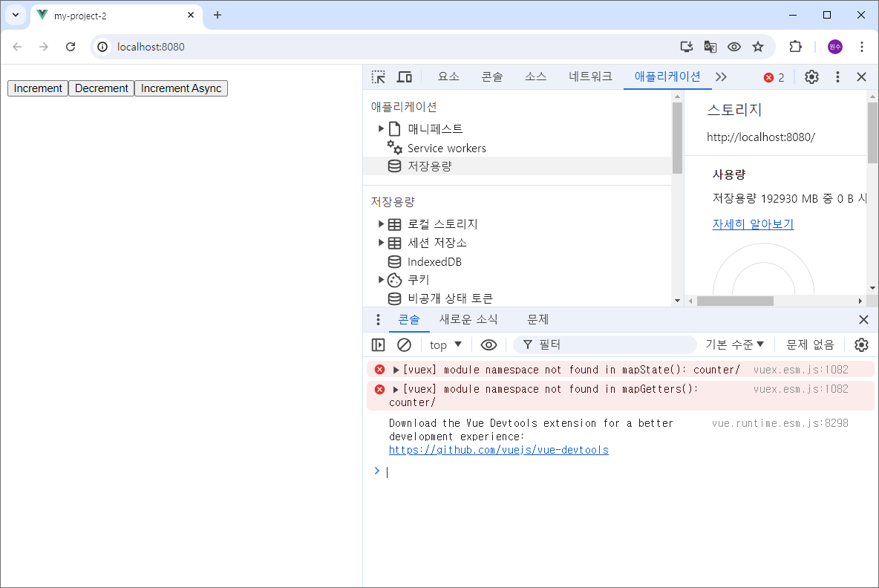Image resolution: width=879 pixels, height=588 pixels.
Task: Toggle the device toolbar icon
Action: click(x=404, y=76)
